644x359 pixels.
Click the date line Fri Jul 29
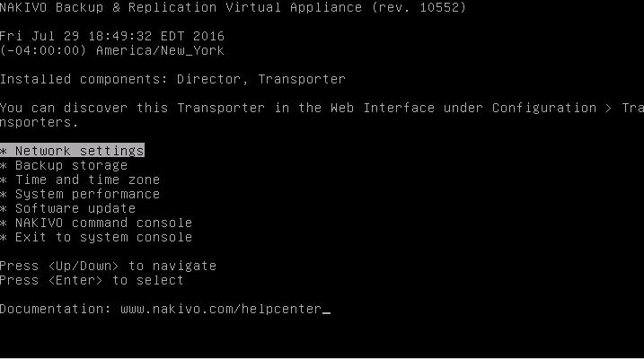(112, 36)
